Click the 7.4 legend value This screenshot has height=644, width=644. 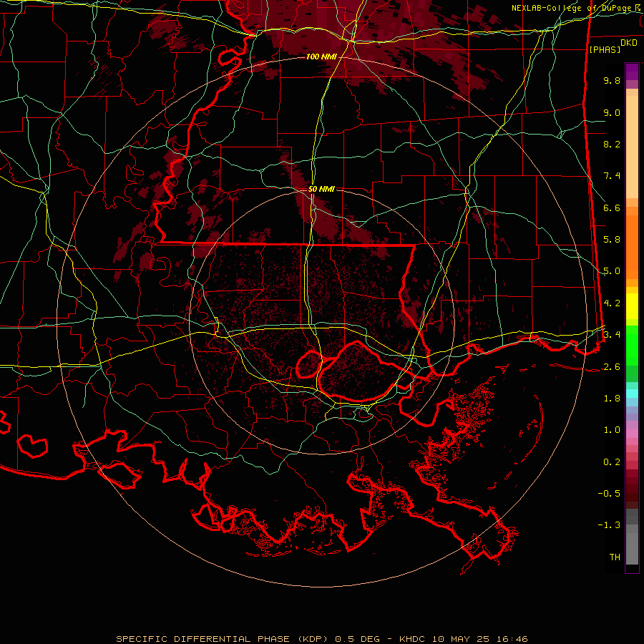(612, 176)
